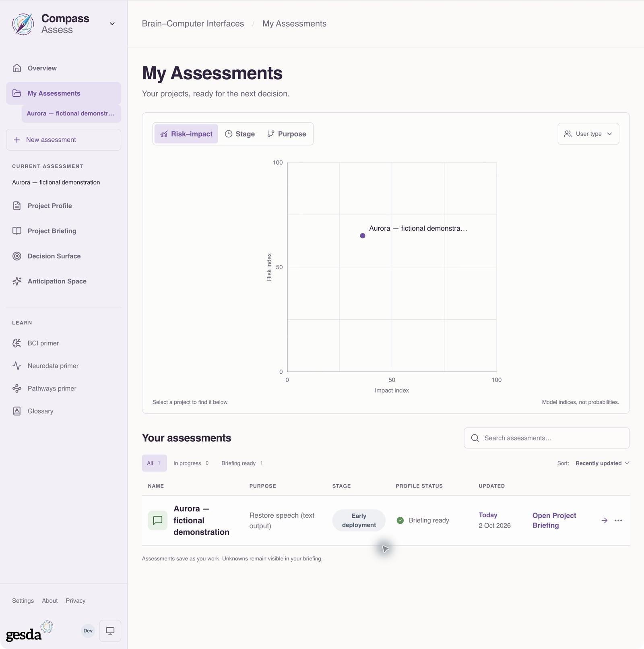Click Aurora — fictional demonstration name
The width and height of the screenshot is (644, 649).
202,521
